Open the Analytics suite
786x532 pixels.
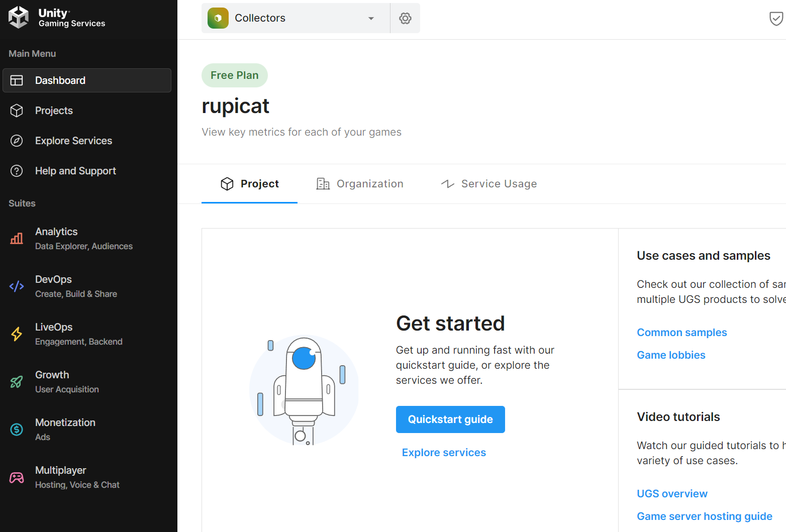tap(87, 239)
